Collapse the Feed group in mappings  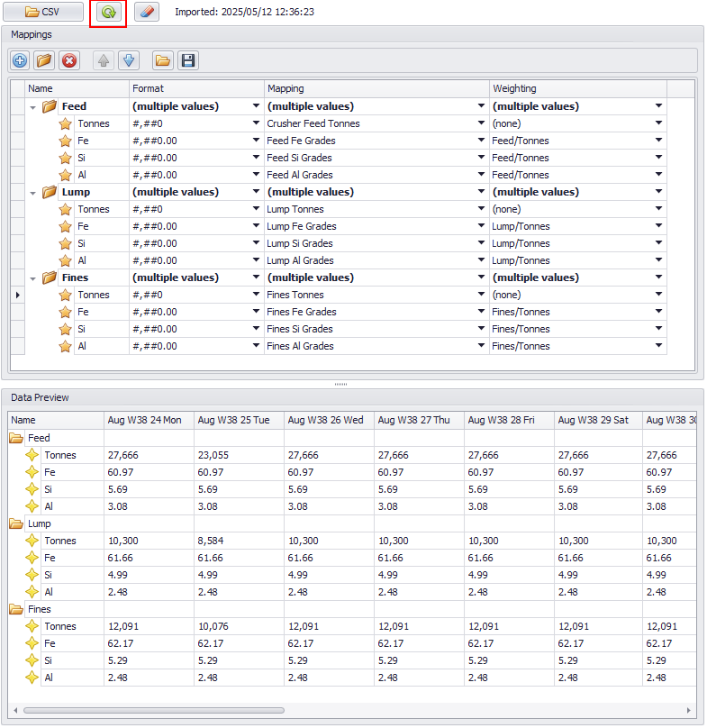33,107
